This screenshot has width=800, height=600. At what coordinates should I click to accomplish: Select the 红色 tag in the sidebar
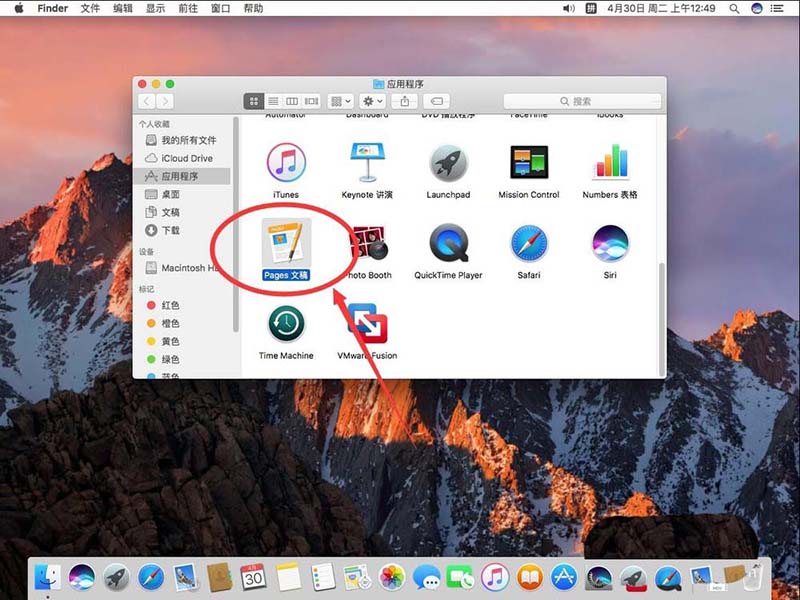tap(182, 305)
